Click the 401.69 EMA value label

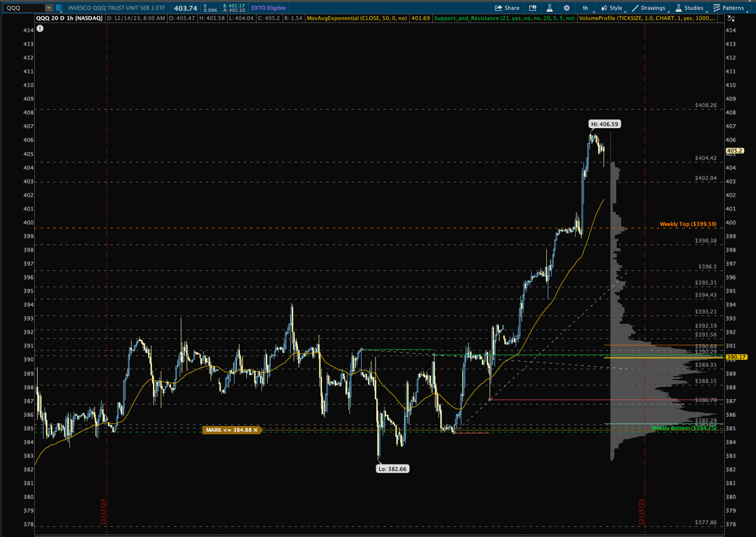click(420, 18)
